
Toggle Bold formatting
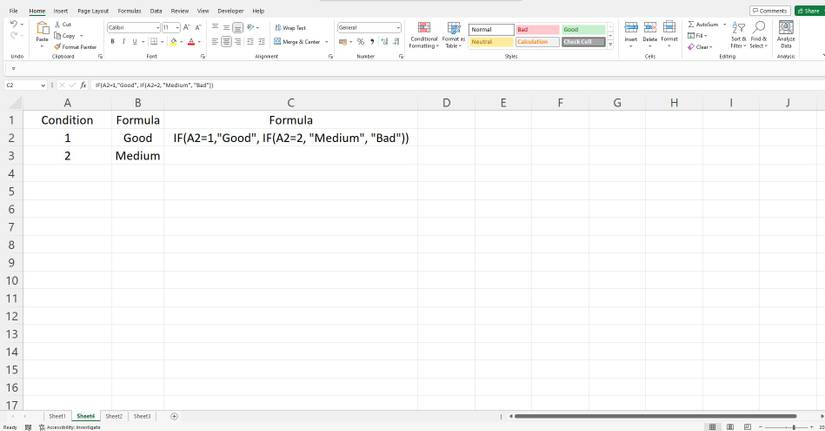(112, 42)
